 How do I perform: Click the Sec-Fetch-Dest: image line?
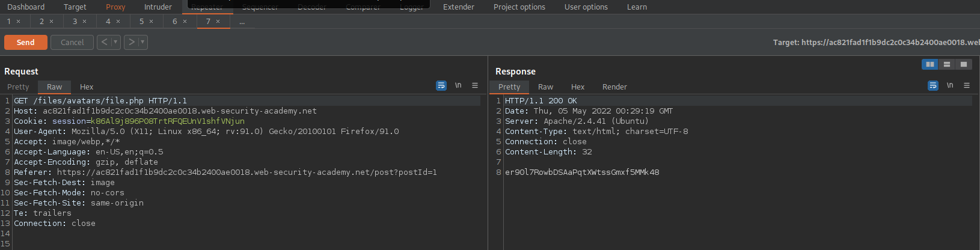click(x=64, y=182)
